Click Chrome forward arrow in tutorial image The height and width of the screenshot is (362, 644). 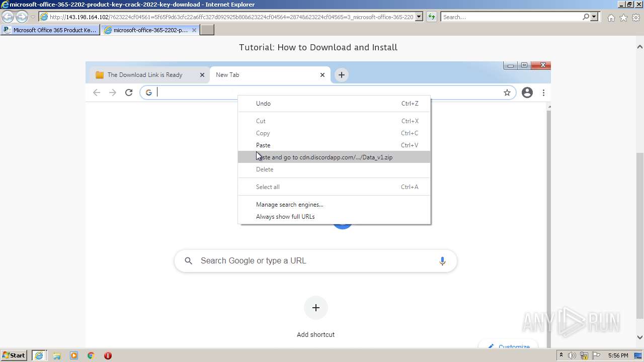click(x=113, y=93)
